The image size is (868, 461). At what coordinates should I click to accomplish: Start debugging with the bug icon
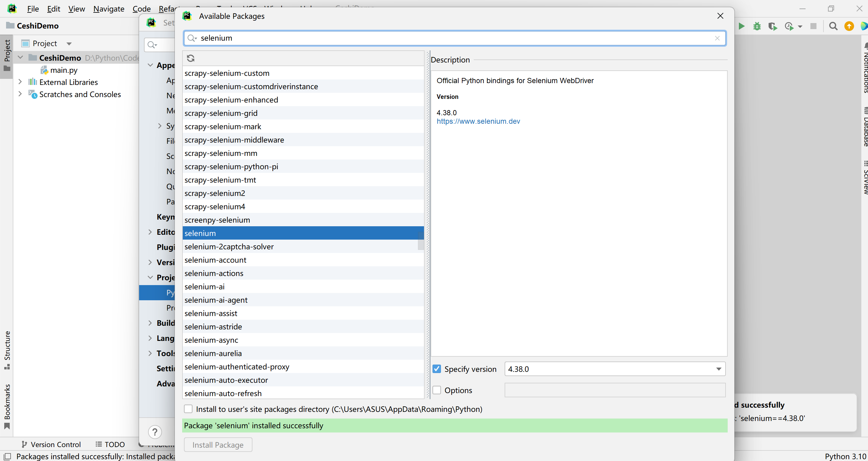click(757, 26)
